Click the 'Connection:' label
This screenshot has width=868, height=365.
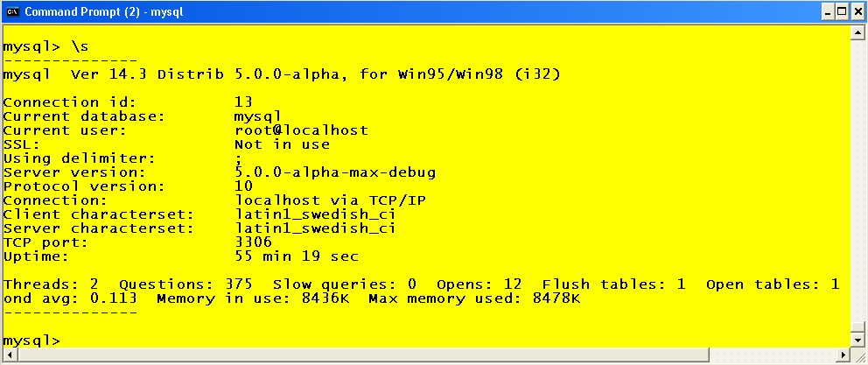[x=55, y=200]
